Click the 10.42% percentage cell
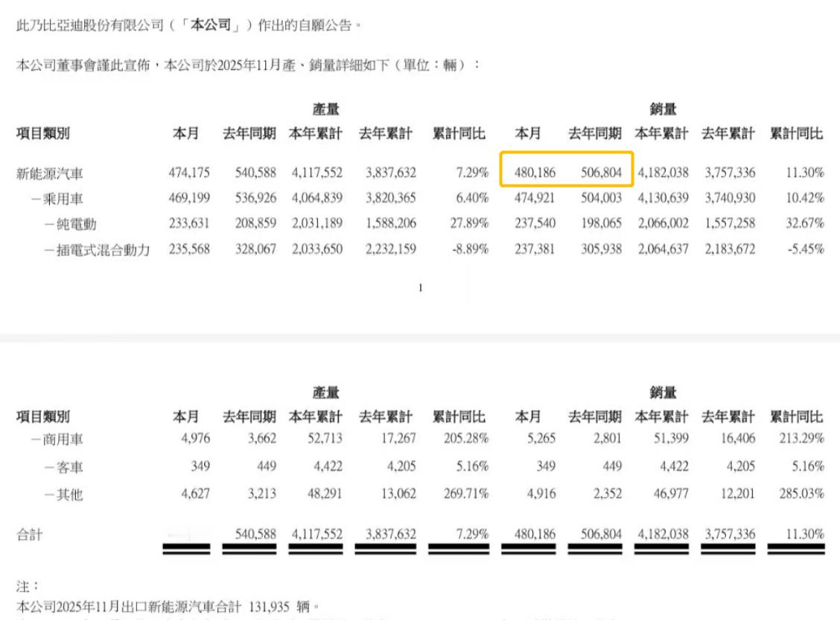 click(x=805, y=198)
